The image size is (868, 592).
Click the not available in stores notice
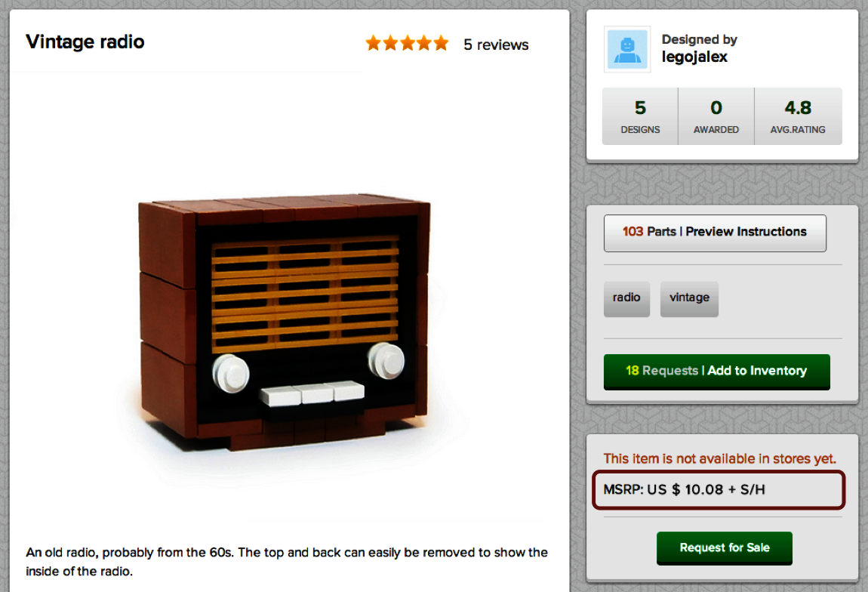pos(719,458)
